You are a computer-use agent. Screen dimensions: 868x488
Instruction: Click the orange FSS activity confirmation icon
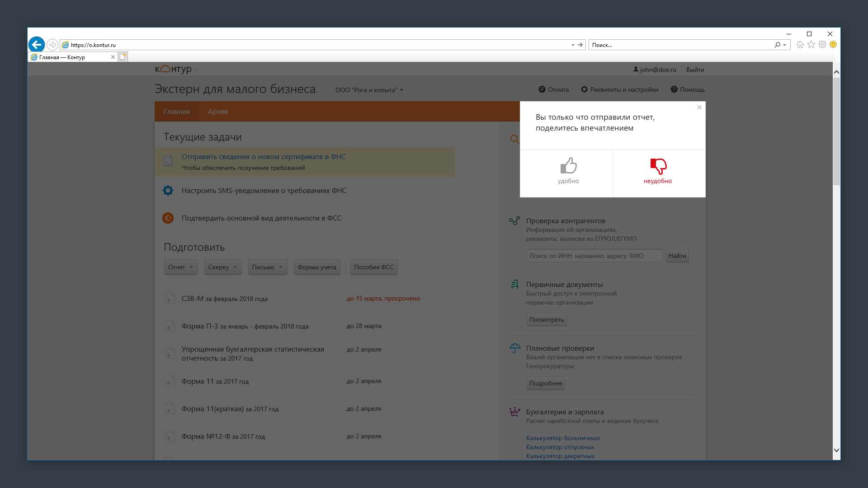pyautogui.click(x=168, y=218)
